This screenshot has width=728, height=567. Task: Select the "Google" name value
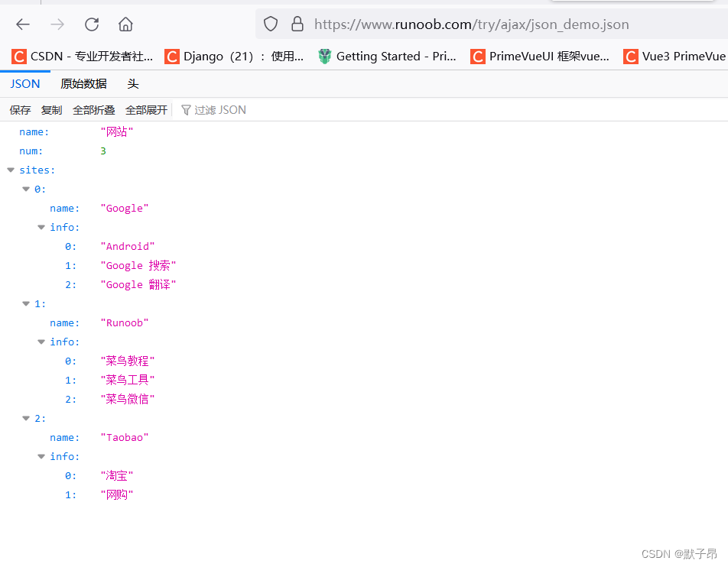click(x=125, y=209)
